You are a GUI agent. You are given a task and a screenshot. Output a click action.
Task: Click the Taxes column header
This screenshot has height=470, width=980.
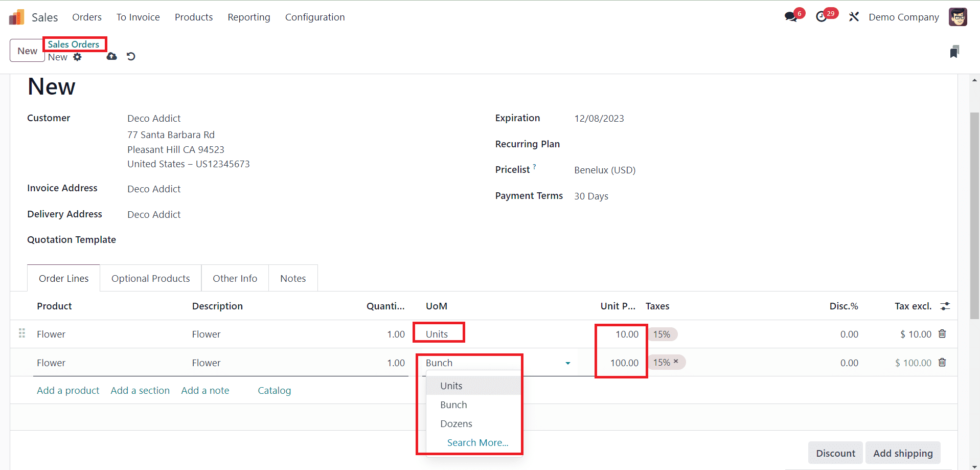657,306
